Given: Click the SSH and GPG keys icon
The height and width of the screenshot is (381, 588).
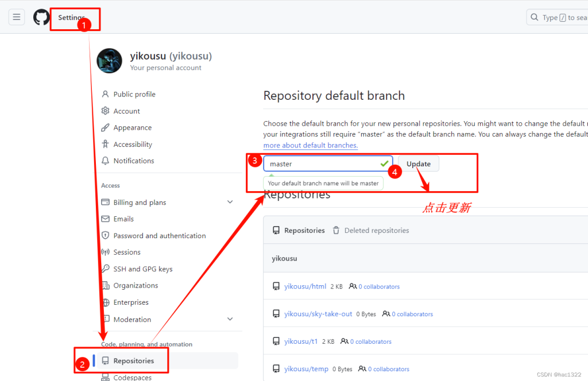Looking at the screenshot, I should point(105,269).
